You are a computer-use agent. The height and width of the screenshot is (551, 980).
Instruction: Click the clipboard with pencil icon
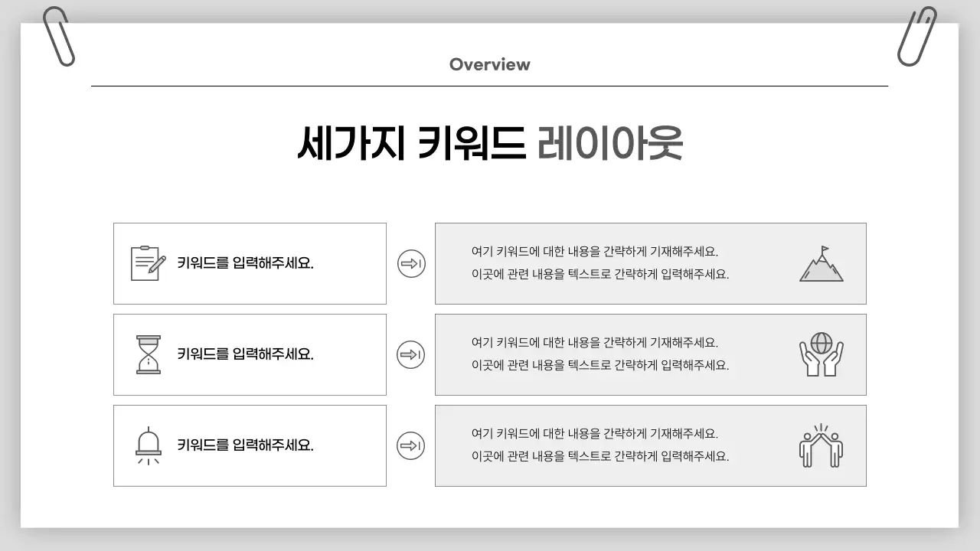click(x=148, y=262)
